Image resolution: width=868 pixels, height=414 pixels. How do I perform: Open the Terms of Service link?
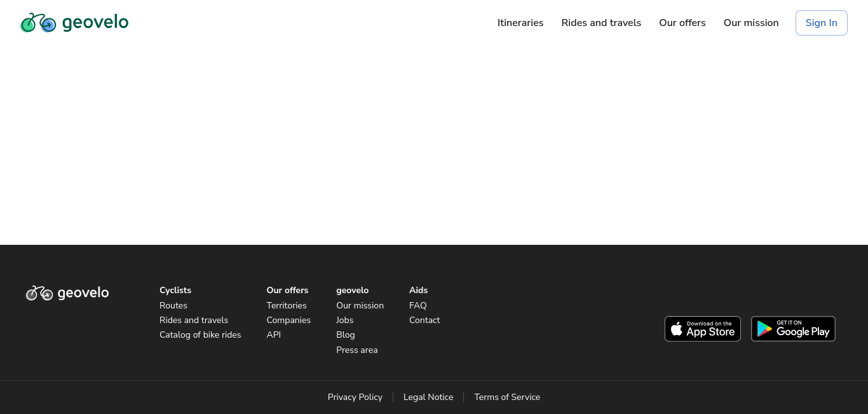pos(507,397)
